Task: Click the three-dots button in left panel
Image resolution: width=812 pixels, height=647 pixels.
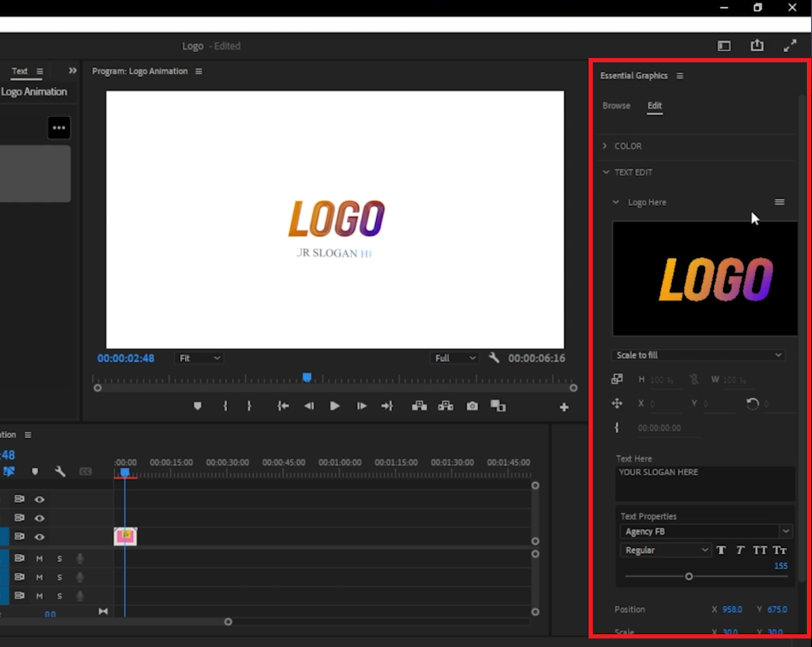Action: 58,128
